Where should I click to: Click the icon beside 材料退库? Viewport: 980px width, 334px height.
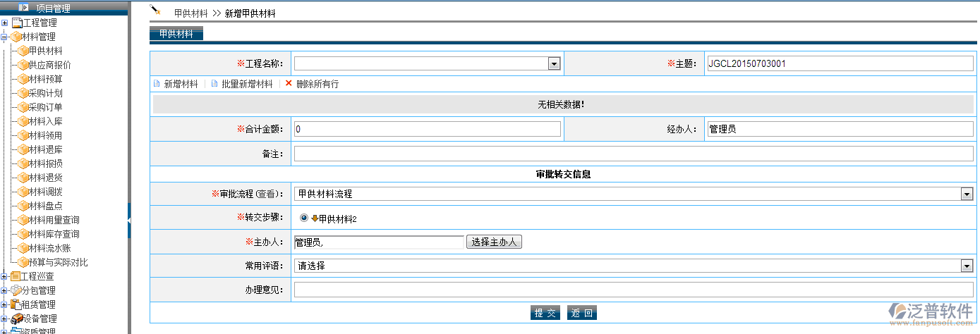(x=23, y=149)
